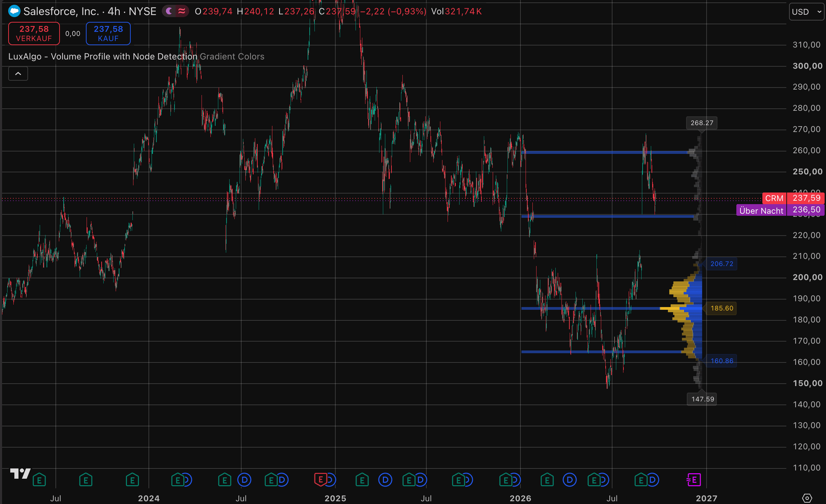Click the low value 237,26
Viewport: 826px width, 504px height.
[x=299, y=11]
